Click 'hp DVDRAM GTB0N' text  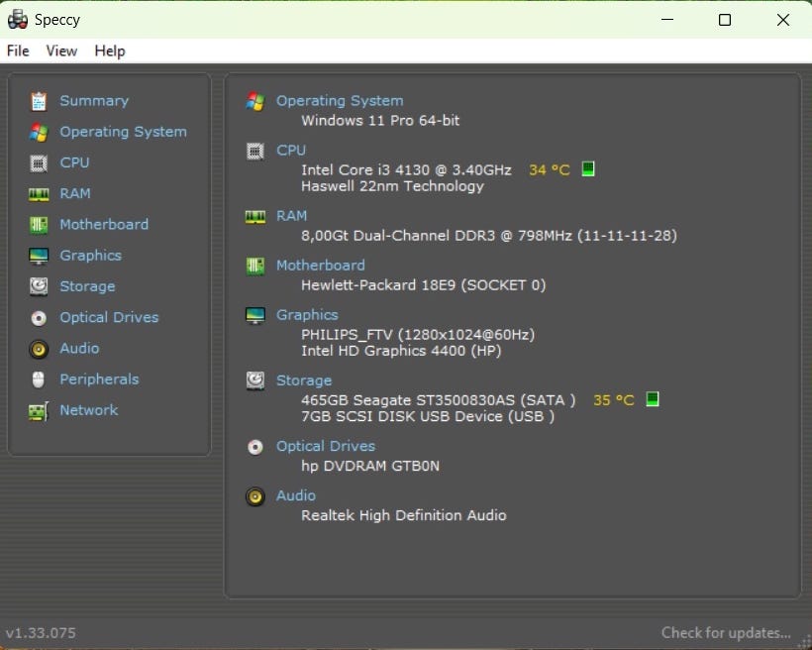tap(370, 466)
